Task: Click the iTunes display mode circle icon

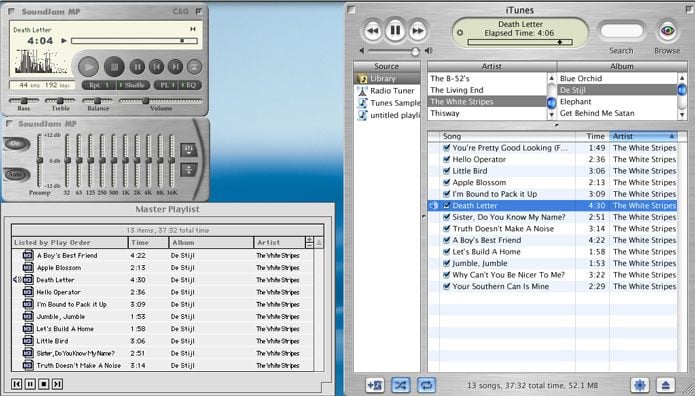Action: click(460, 32)
